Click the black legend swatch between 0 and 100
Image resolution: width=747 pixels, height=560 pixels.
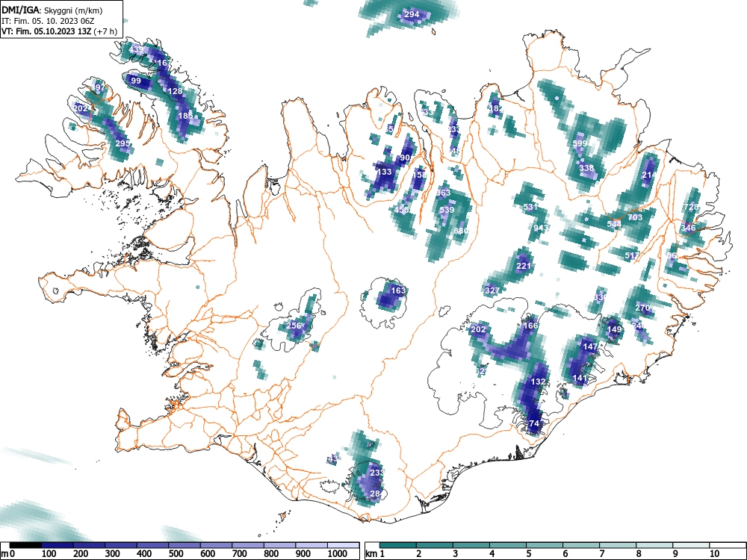[25, 545]
